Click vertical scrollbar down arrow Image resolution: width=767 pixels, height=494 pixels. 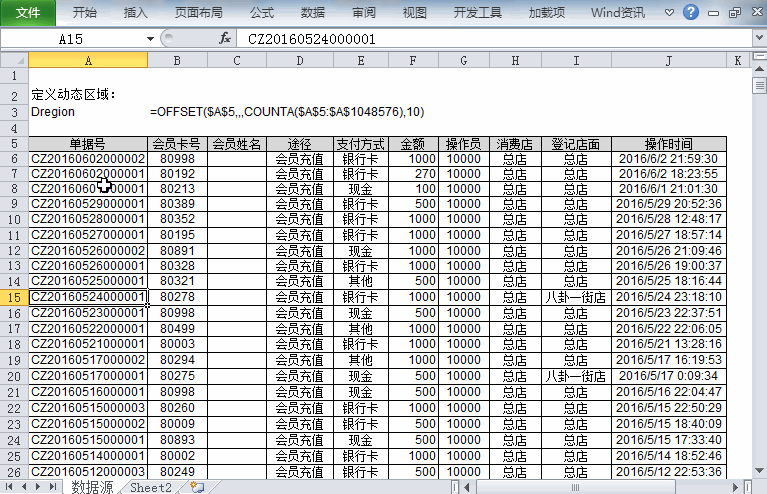point(759,471)
